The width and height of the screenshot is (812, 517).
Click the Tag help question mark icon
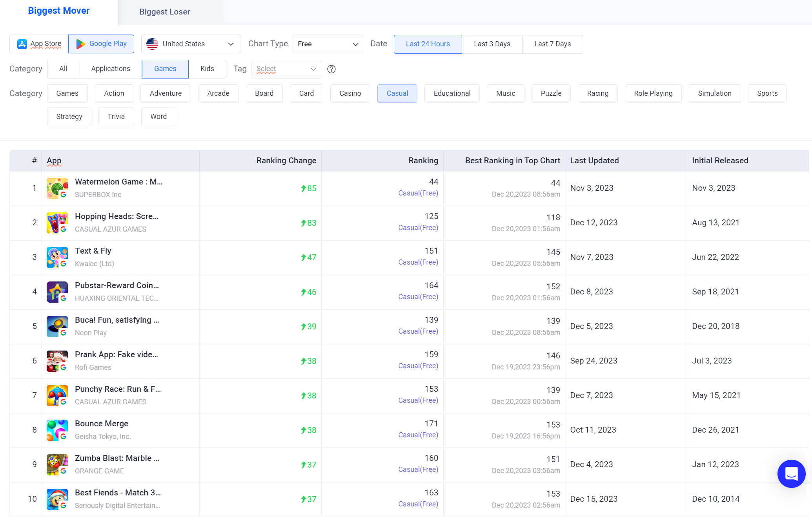[x=331, y=69]
